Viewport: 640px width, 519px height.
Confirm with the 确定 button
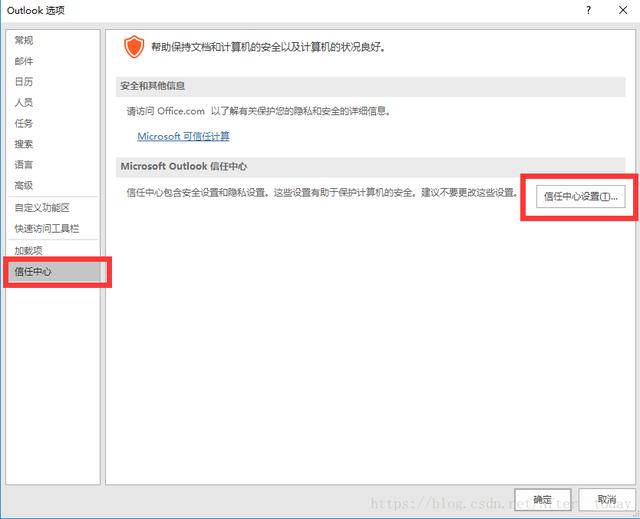[x=542, y=500]
